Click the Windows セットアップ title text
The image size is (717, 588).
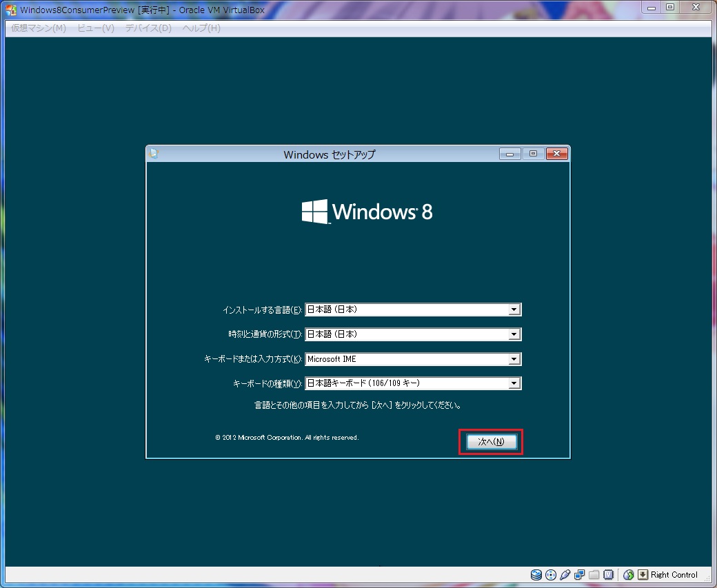pyautogui.click(x=330, y=154)
